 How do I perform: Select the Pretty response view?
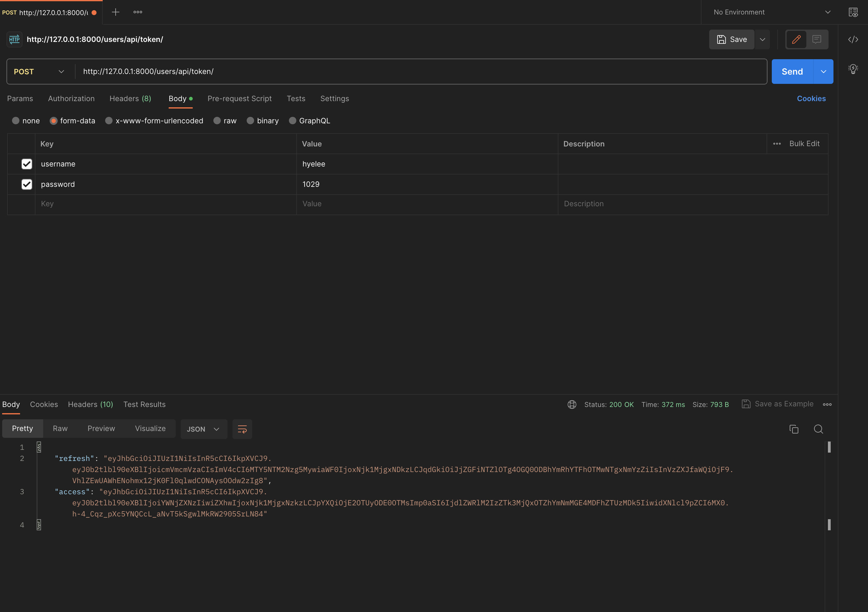22,429
